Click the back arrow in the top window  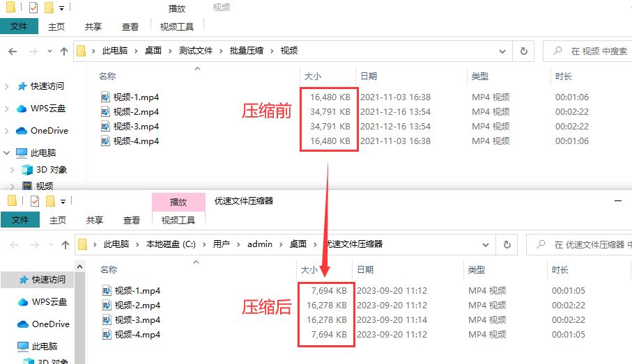click(x=13, y=51)
